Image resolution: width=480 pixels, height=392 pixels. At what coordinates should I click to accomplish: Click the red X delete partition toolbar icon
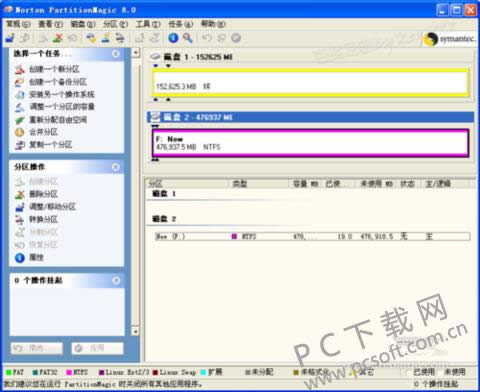click(x=58, y=38)
